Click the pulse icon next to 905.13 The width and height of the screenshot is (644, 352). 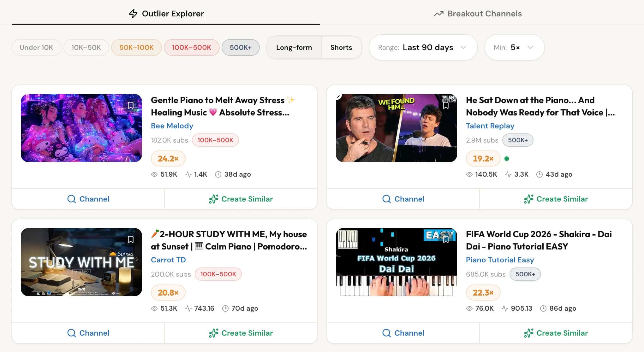[x=505, y=308]
